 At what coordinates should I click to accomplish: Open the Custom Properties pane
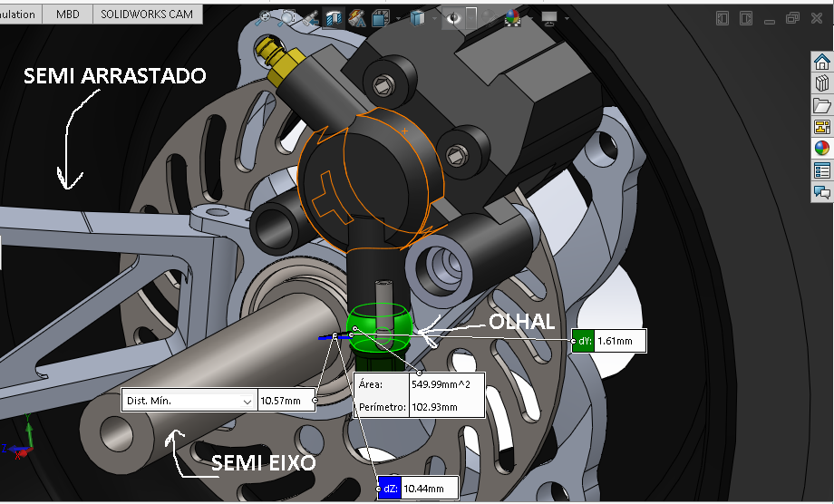coord(822,170)
